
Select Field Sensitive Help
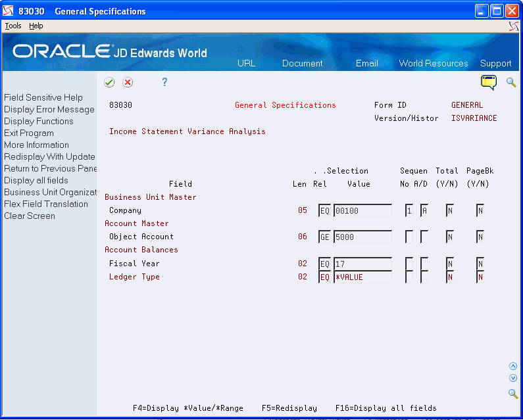[43, 98]
